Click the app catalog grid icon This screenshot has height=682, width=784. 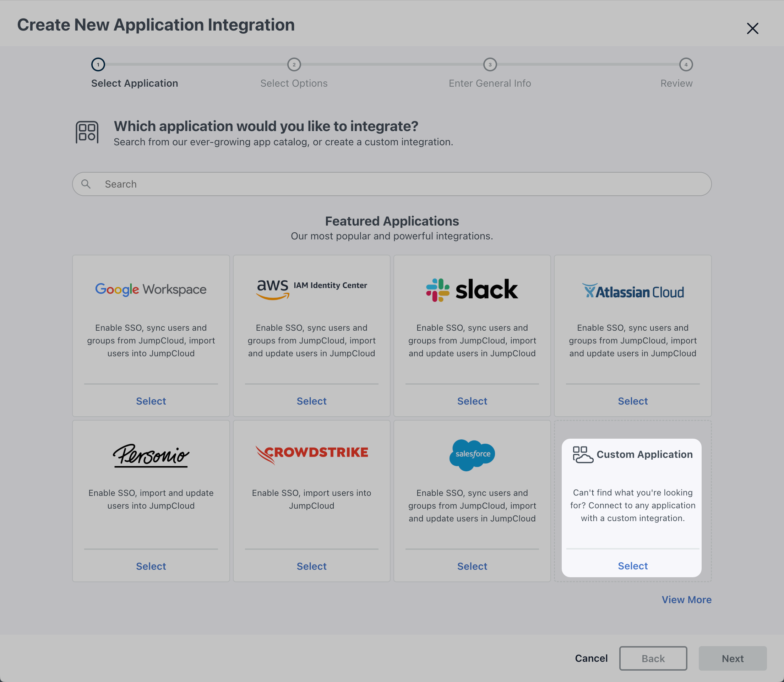87,132
